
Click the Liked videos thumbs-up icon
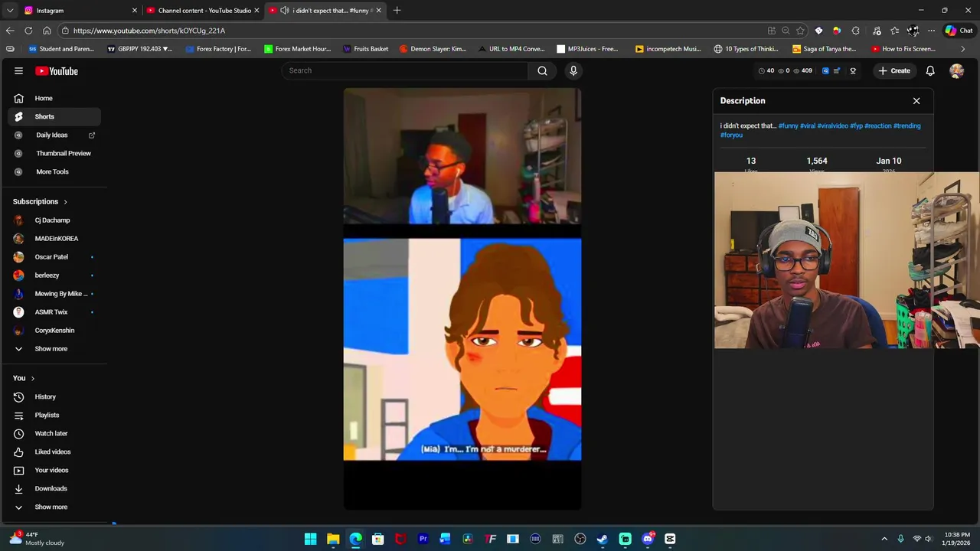pos(18,452)
